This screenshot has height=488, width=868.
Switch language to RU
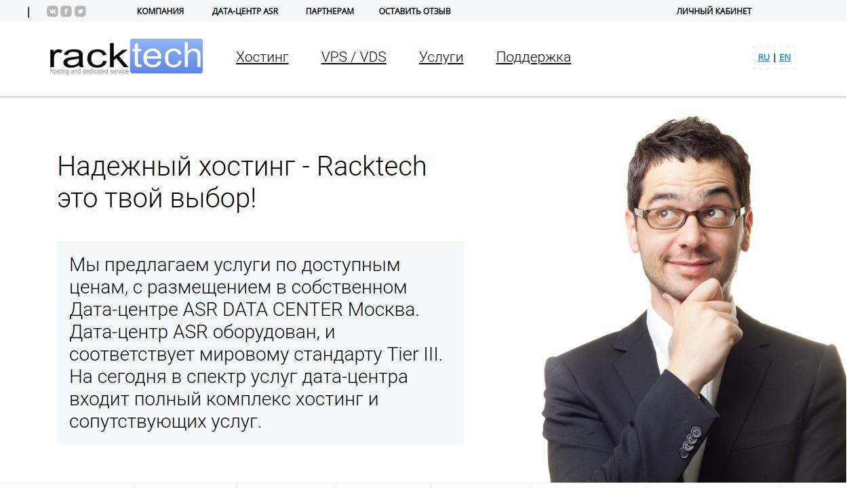click(x=764, y=57)
